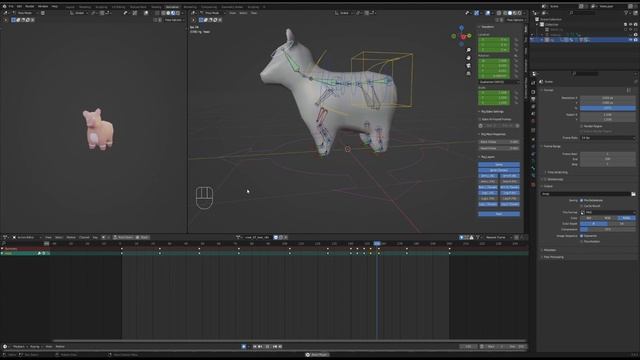Click the play animation button

(x=268, y=347)
